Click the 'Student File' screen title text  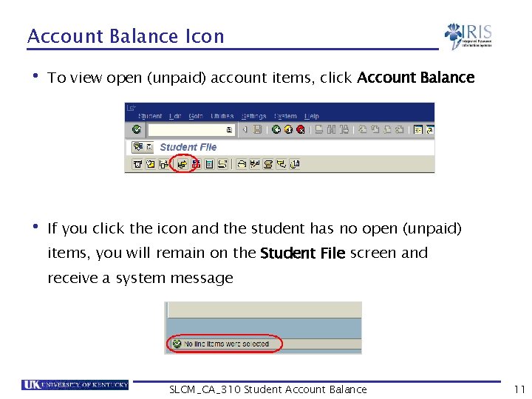[188, 147]
